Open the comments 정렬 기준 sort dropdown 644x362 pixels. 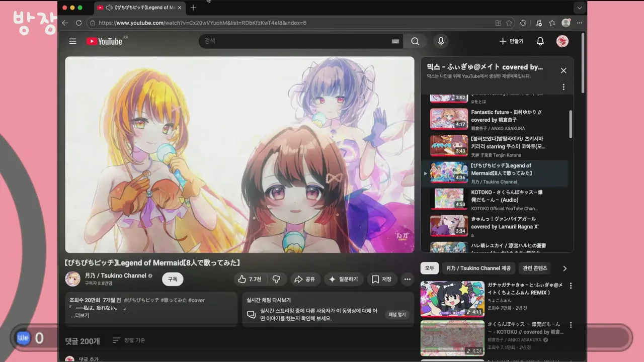coord(129,340)
